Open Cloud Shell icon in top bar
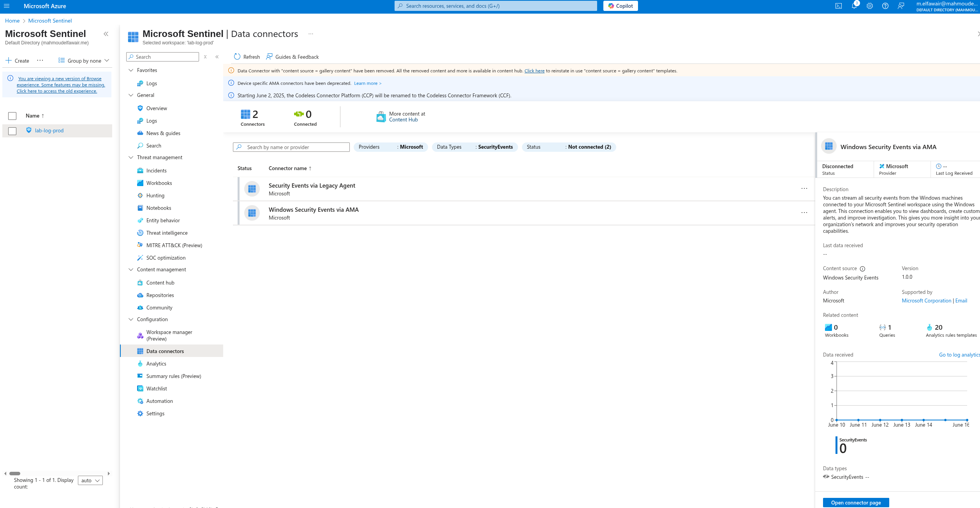Image resolution: width=980 pixels, height=508 pixels. coord(839,6)
